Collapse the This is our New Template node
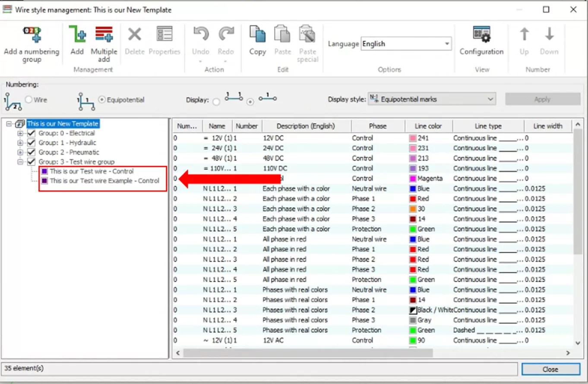 tap(9, 124)
